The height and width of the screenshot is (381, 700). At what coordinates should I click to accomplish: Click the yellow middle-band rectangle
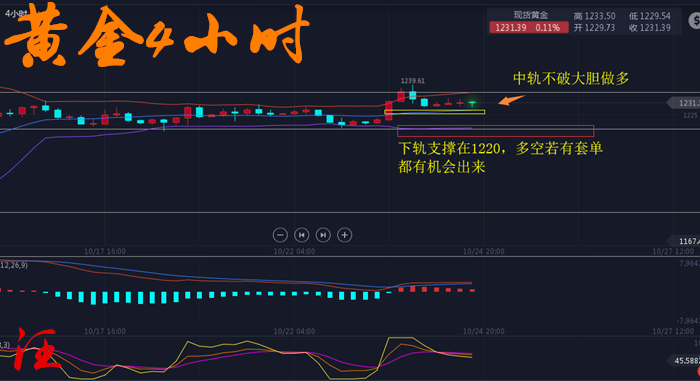tap(434, 112)
